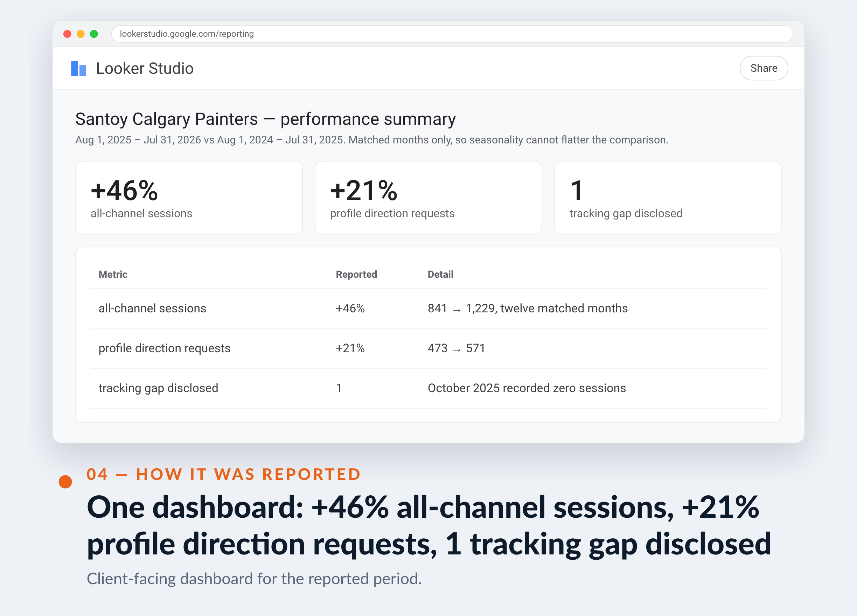The height and width of the screenshot is (616, 857).
Task: Click the +46% value in the table
Action: pos(350,309)
